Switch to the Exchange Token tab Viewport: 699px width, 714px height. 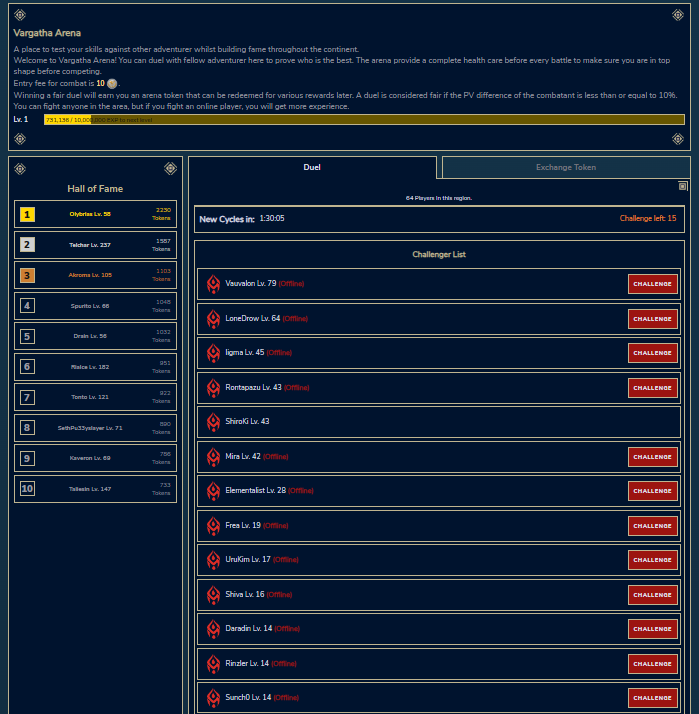pos(566,167)
